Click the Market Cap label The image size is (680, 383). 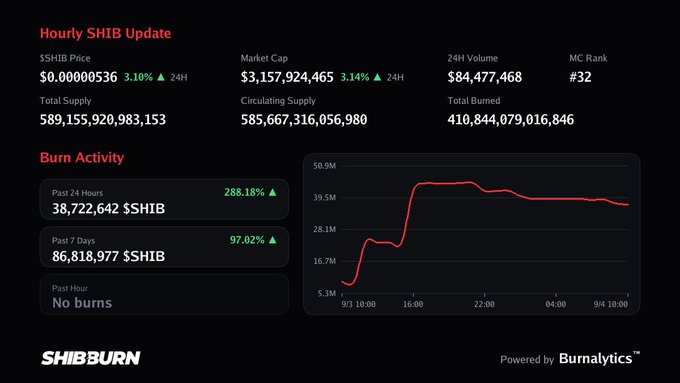tap(264, 58)
